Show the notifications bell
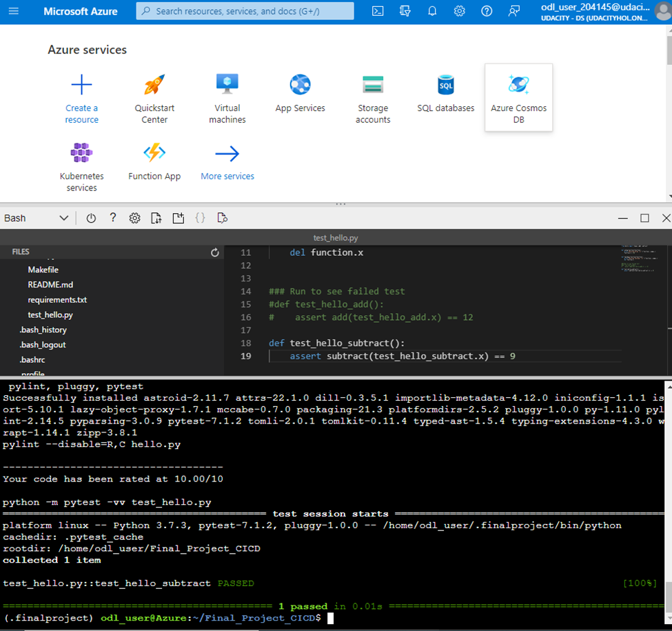The width and height of the screenshot is (672, 631). (432, 11)
